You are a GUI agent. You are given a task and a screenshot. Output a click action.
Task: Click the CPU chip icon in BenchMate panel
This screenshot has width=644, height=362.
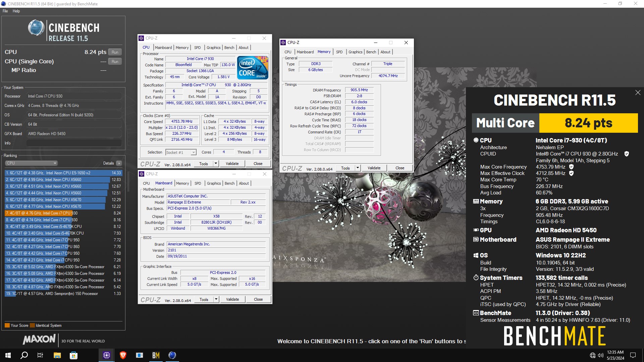click(x=476, y=140)
